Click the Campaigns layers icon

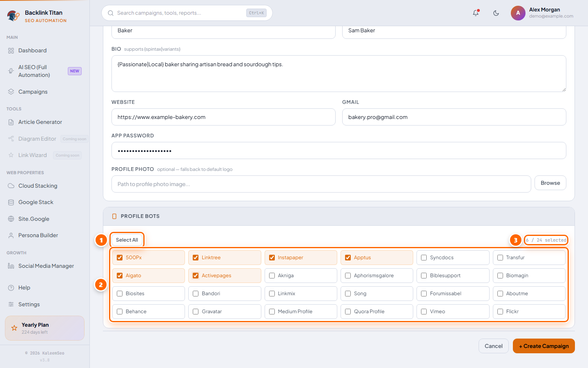pyautogui.click(x=11, y=92)
